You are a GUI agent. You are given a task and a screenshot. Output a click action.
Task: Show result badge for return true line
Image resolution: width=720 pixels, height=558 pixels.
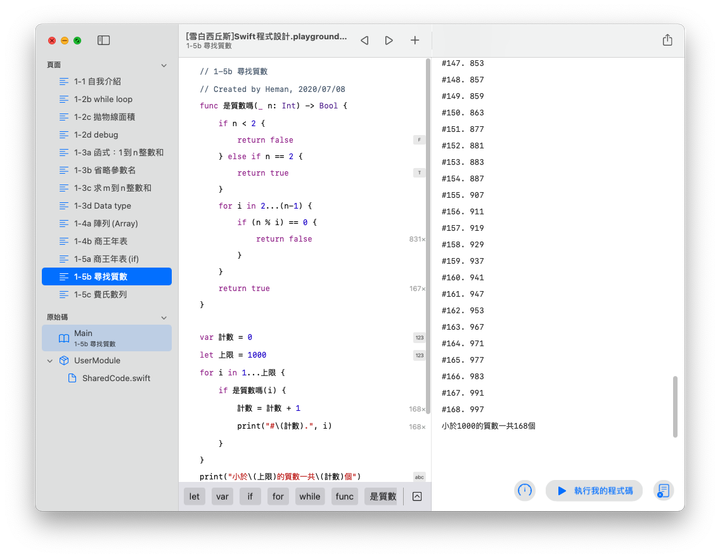(x=419, y=173)
